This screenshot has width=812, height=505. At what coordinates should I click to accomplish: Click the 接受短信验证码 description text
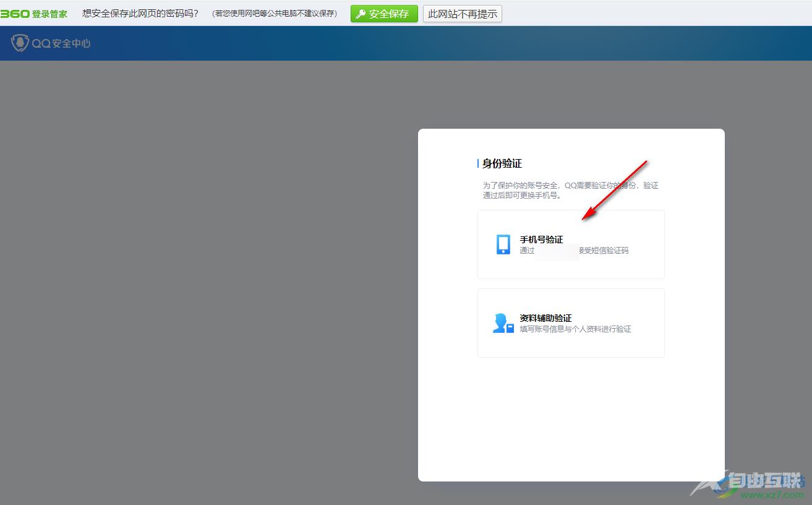tap(604, 251)
